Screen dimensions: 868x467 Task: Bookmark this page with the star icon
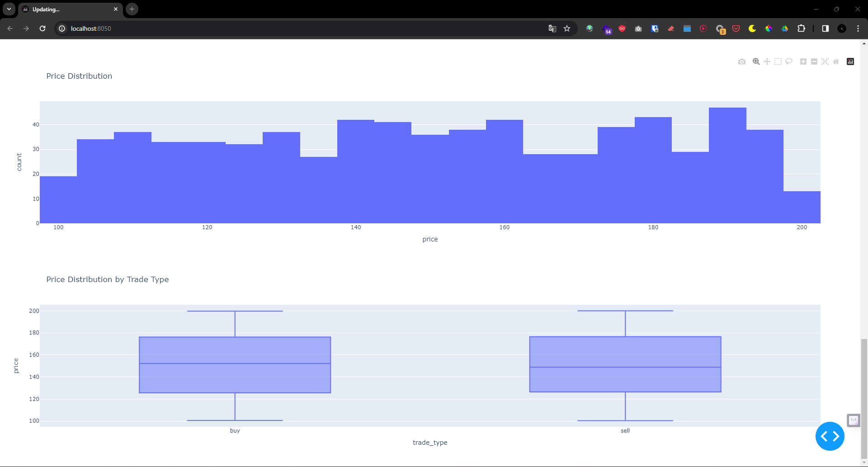(x=567, y=28)
